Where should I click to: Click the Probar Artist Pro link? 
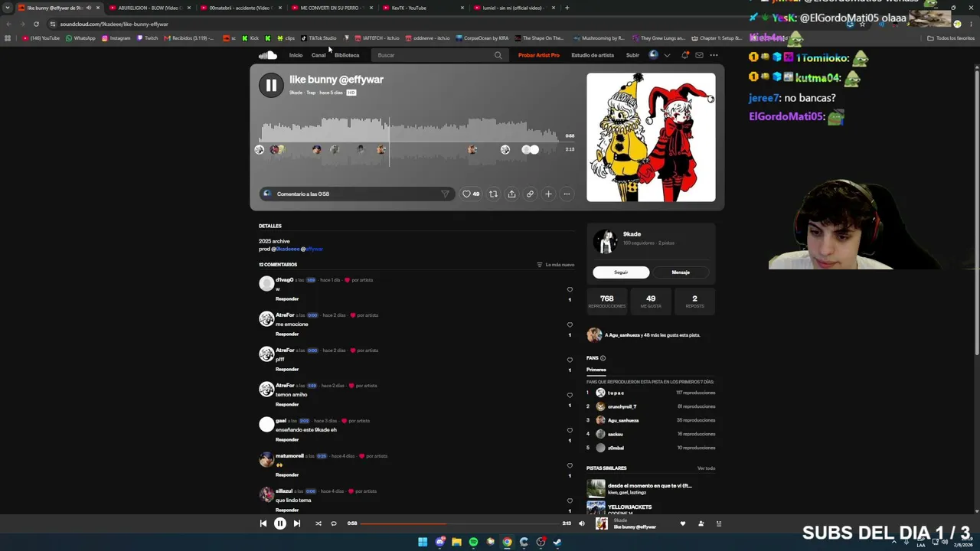pos(539,55)
